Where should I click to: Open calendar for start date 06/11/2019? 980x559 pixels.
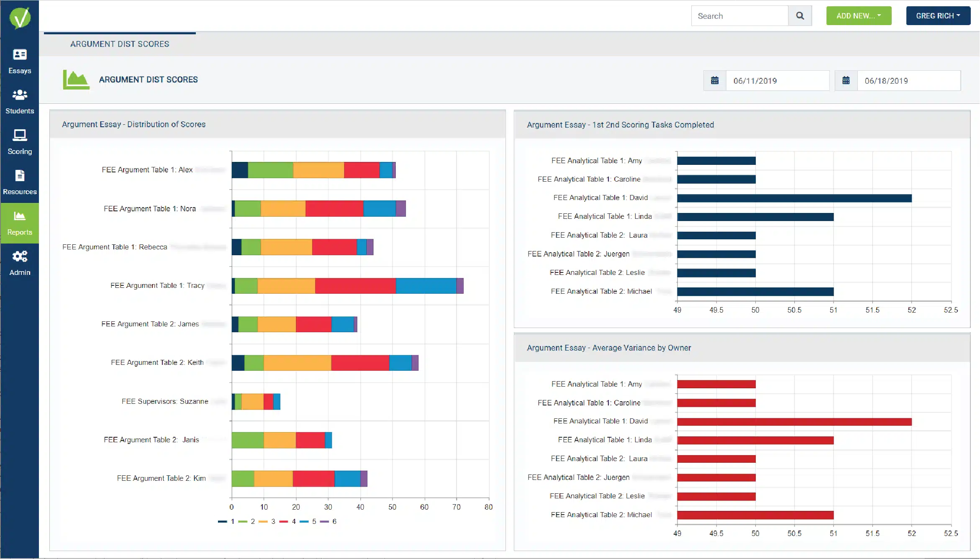715,80
